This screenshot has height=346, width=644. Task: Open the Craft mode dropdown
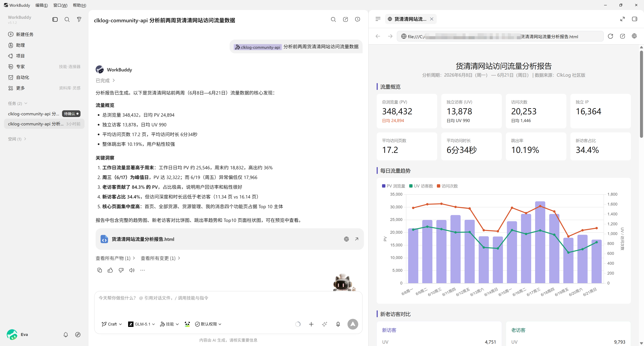(x=112, y=324)
